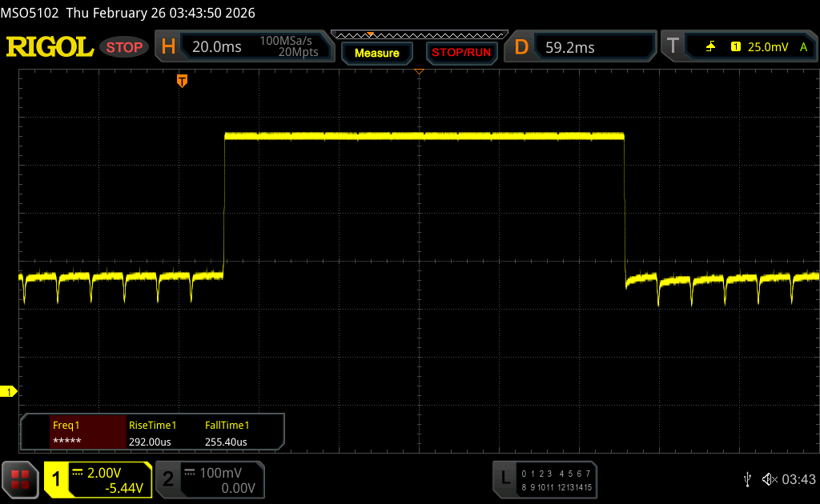Click the USB connection status icon
820x504 pixels.
(747, 479)
